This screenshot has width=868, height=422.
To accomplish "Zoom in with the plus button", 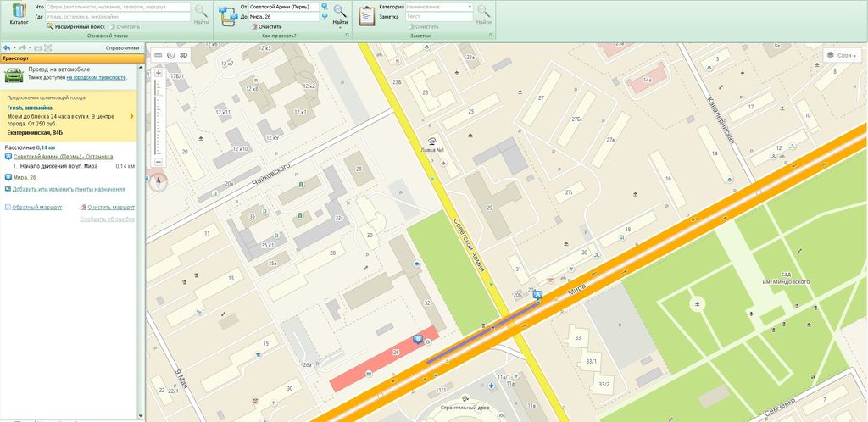I will 158,73.
